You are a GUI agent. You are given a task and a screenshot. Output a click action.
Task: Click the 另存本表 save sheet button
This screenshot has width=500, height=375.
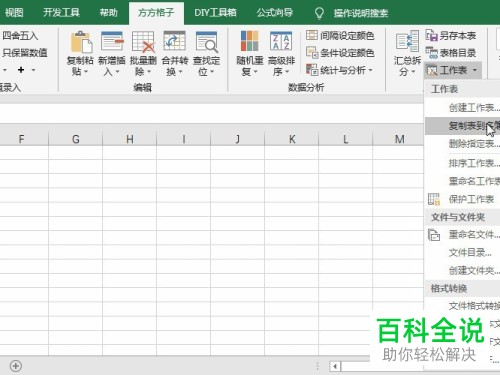tap(451, 35)
